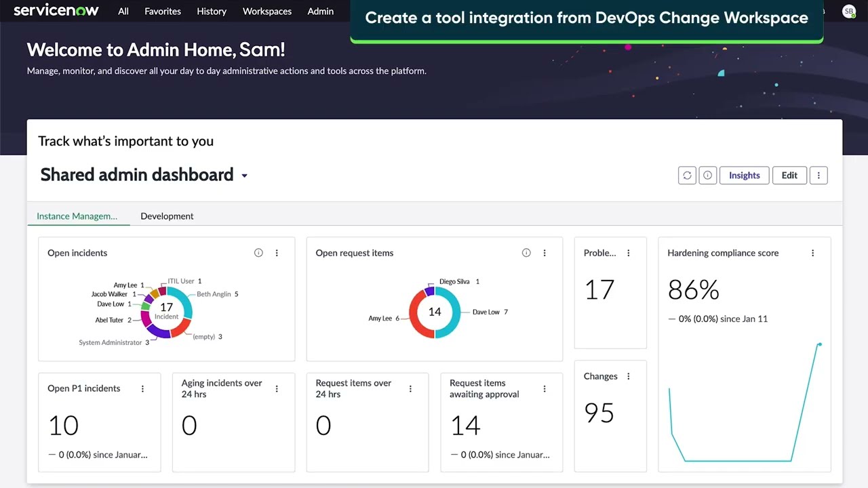868x488 pixels.
Task: Open options menu for Hardening compliance score
Action: (x=812, y=252)
